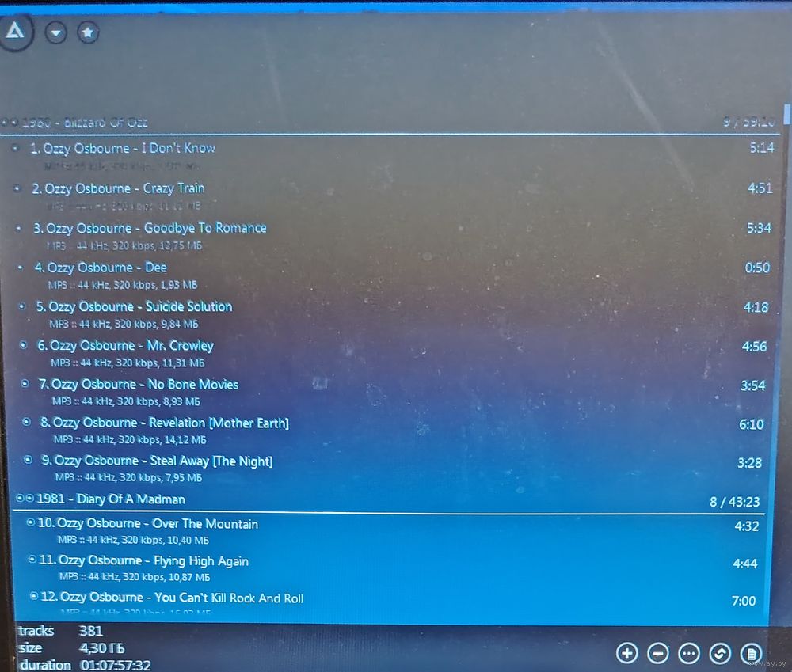Image resolution: width=792 pixels, height=672 pixels.
Task: Toggle the marker beside track 4 Dee
Action: point(21,267)
